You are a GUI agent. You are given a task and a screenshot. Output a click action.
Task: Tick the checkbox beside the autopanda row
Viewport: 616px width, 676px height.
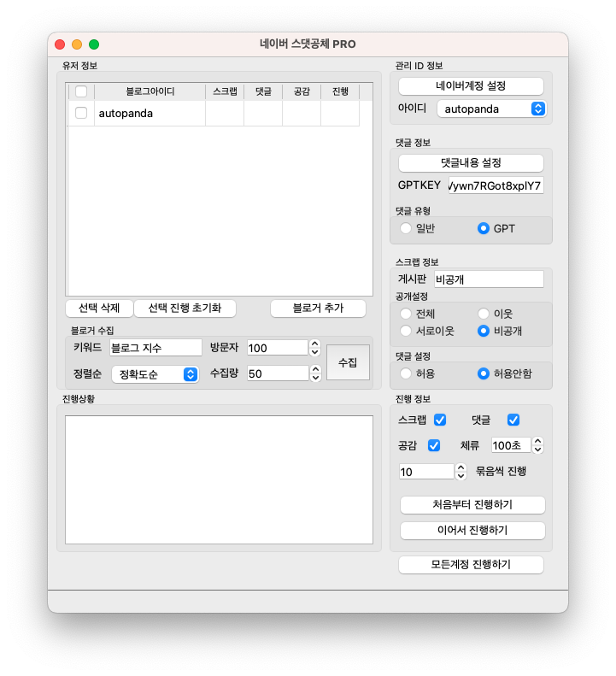81,113
